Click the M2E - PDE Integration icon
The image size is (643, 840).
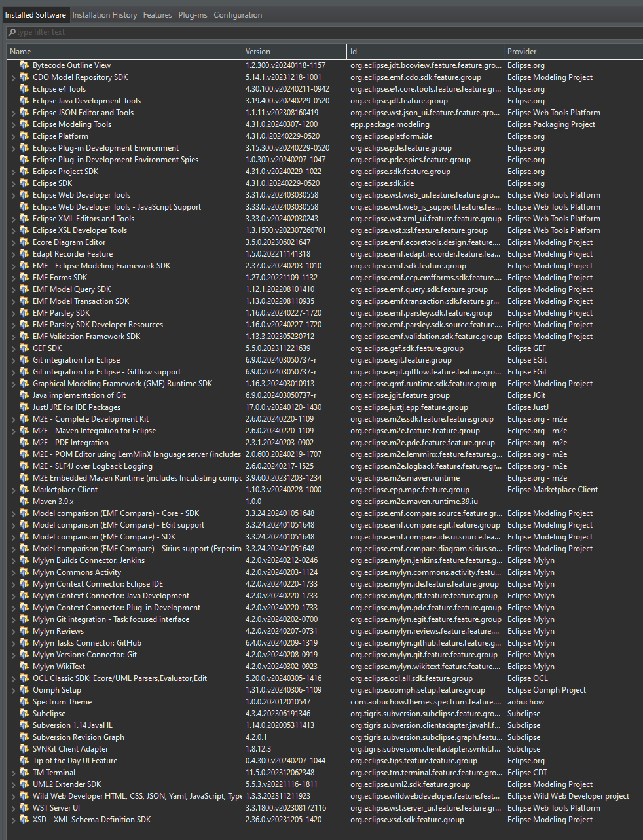pyautogui.click(x=25, y=443)
